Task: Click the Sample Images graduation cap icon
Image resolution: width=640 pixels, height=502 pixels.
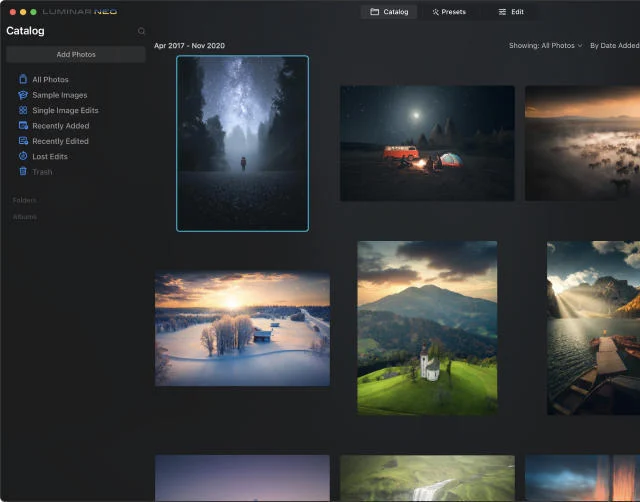Action: (23, 95)
